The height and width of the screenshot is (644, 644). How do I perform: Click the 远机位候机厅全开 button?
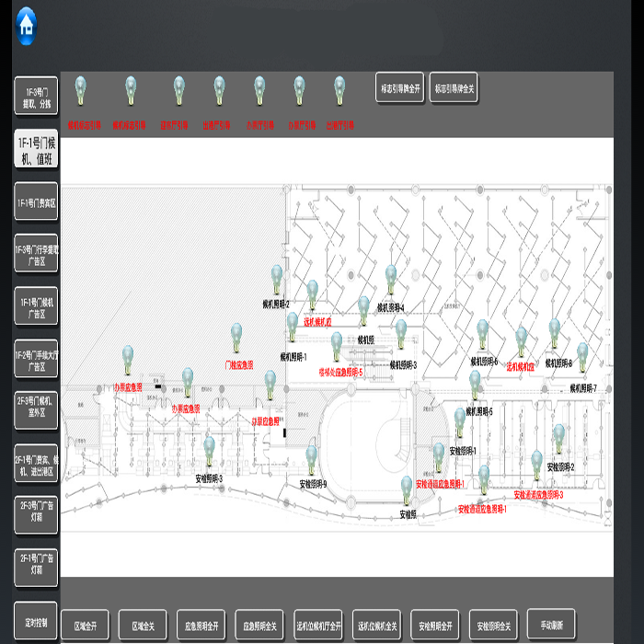(x=318, y=625)
